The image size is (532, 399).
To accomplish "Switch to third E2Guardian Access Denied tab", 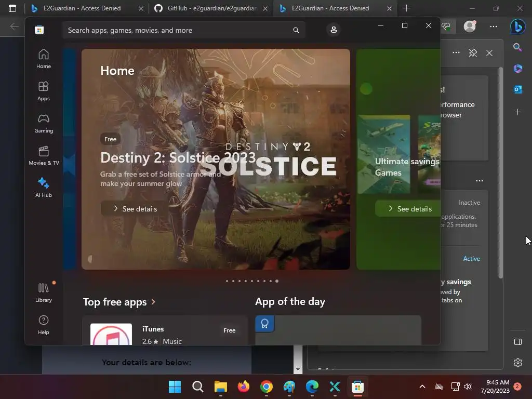I will 330,8.
